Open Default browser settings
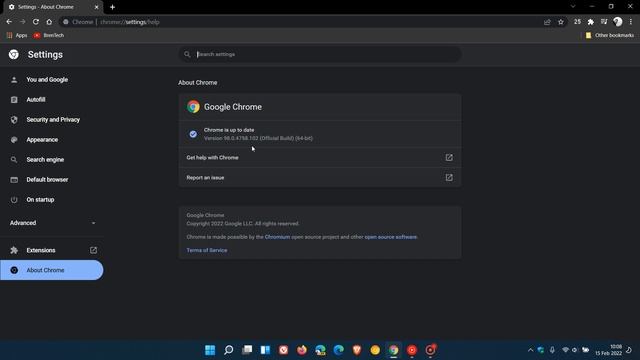Screen dimensions: 640x360 point(47,180)
